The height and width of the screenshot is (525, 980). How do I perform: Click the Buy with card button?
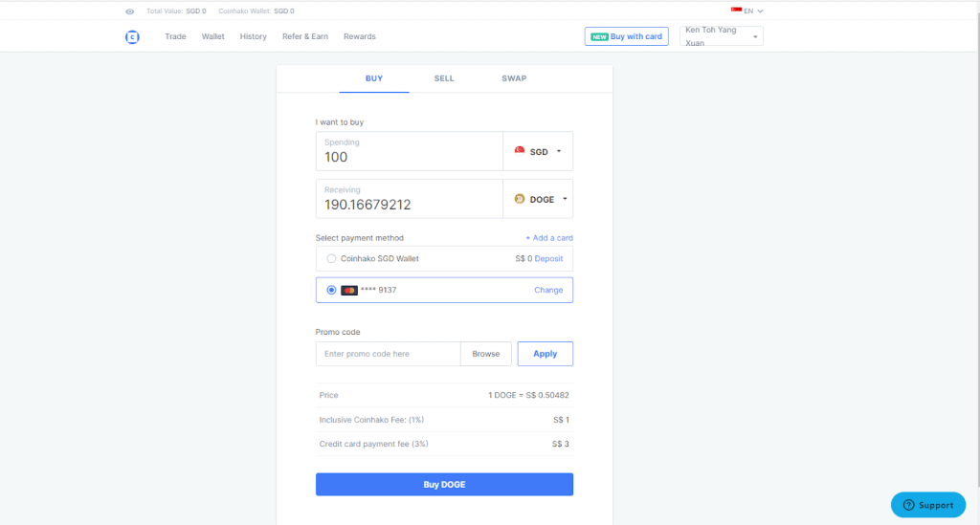click(626, 36)
